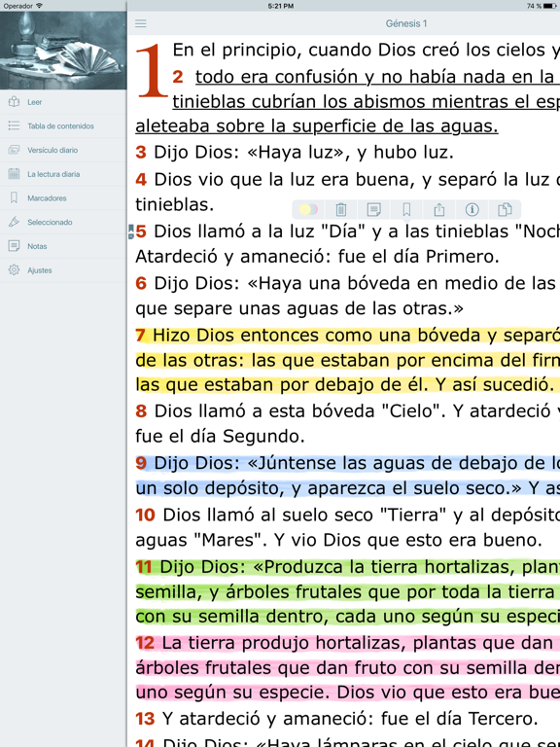This screenshot has width=560, height=747.
Task: Tap green-highlighted verse 11
Action: click(348, 591)
